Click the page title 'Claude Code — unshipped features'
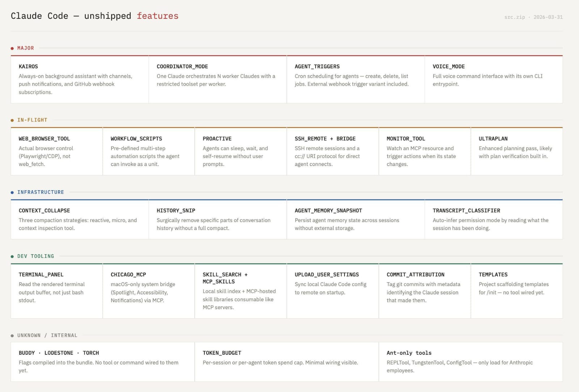The height and width of the screenshot is (392, 579). click(94, 16)
